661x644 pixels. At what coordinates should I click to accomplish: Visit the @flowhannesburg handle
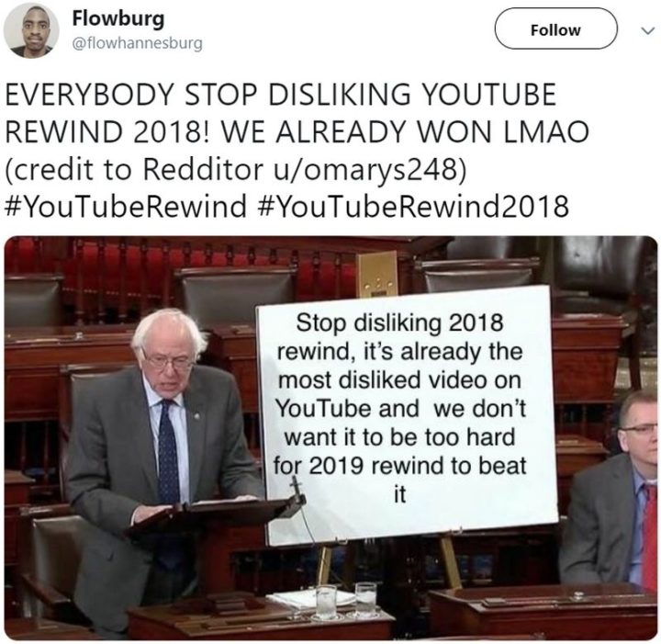pyautogui.click(x=138, y=43)
